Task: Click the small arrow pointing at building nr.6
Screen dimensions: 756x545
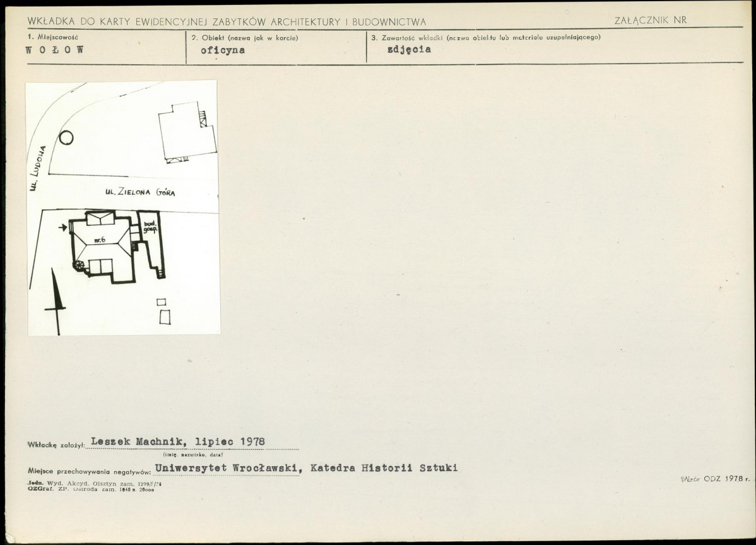Action: [62, 227]
